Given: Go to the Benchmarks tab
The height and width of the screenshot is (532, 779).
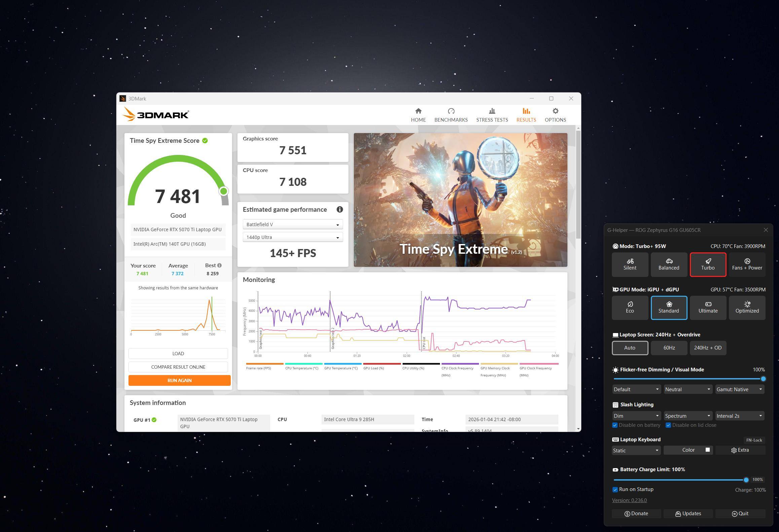Looking at the screenshot, I should point(451,115).
